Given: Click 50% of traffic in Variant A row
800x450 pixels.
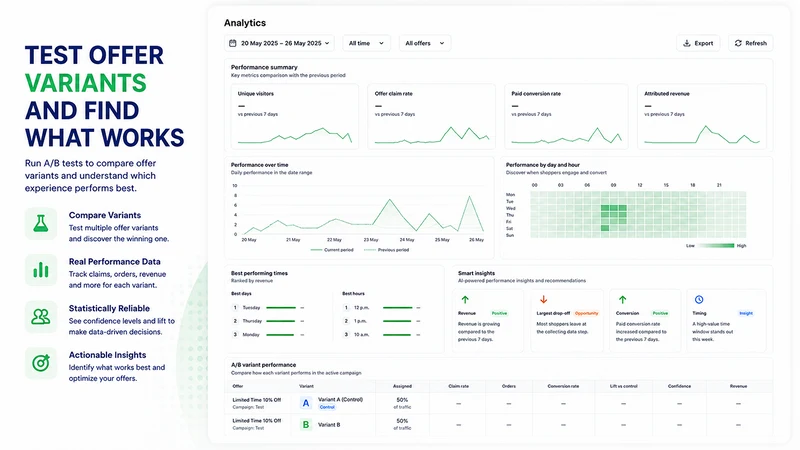Looking at the screenshot, I should tap(402, 403).
